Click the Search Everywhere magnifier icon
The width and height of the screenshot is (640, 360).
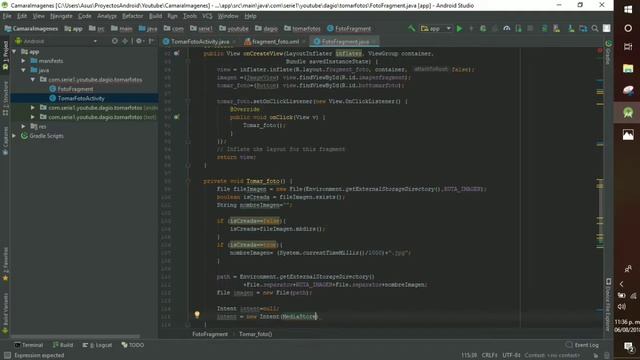click(x=595, y=29)
